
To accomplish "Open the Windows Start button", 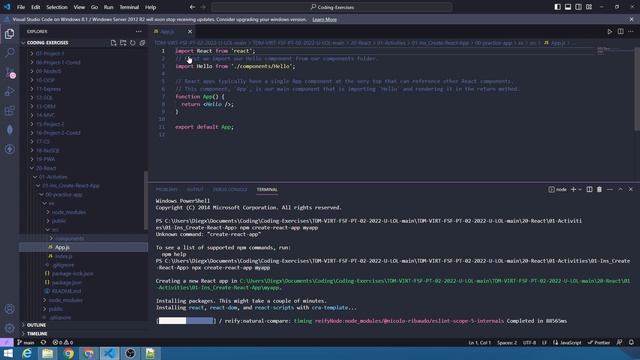I will pos(8,353).
